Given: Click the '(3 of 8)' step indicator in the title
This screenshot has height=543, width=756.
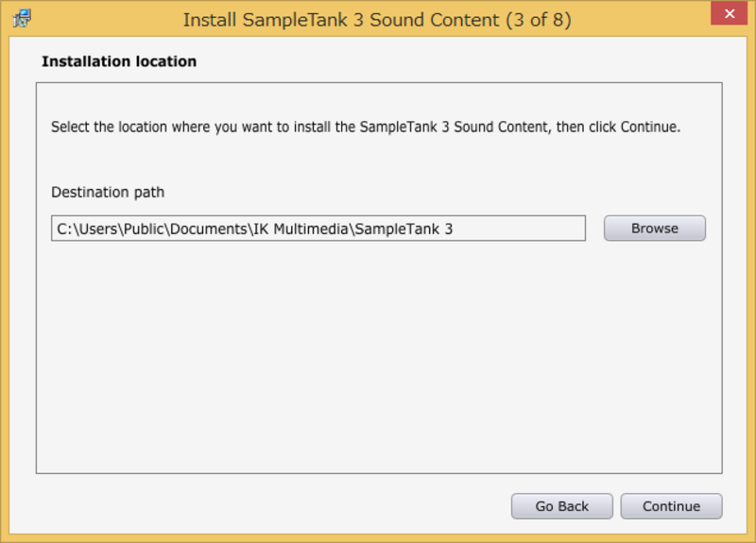Looking at the screenshot, I should pyautogui.click(x=539, y=20).
